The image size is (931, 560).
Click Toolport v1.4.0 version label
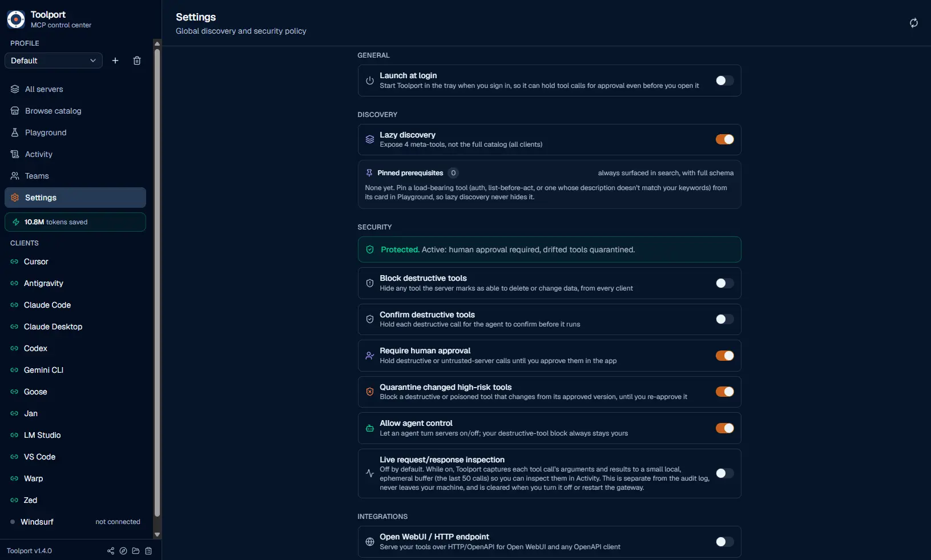[29, 551]
